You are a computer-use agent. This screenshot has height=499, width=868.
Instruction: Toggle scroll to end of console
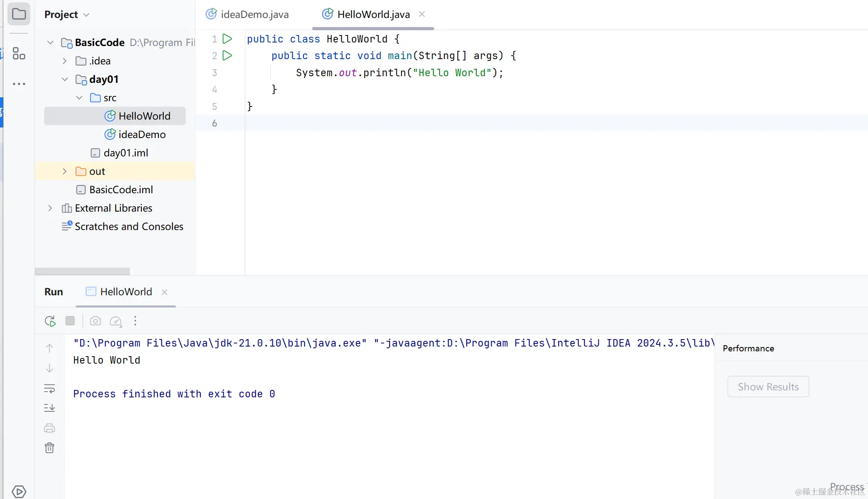(x=49, y=408)
